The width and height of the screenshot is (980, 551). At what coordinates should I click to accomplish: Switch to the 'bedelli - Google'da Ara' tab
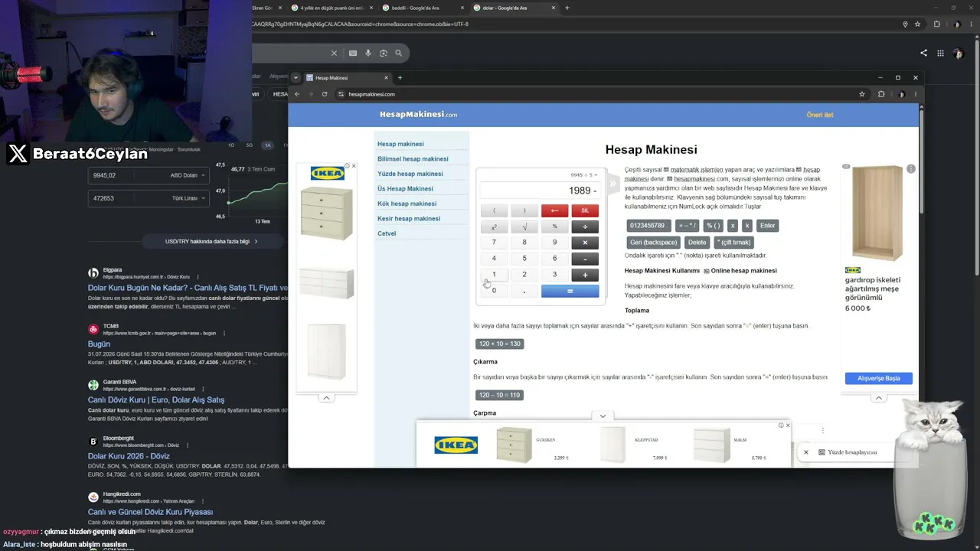click(x=423, y=8)
